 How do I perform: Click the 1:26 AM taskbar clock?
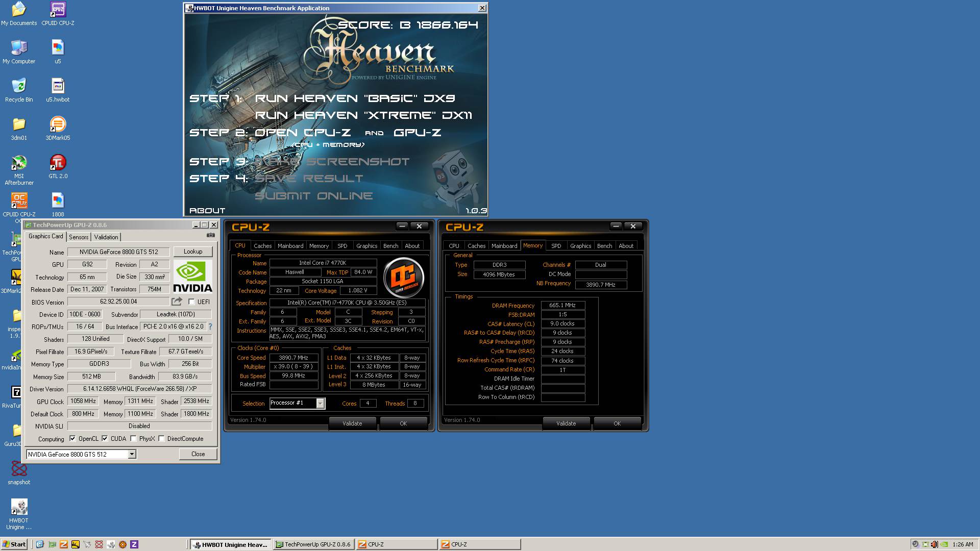[x=963, y=544]
